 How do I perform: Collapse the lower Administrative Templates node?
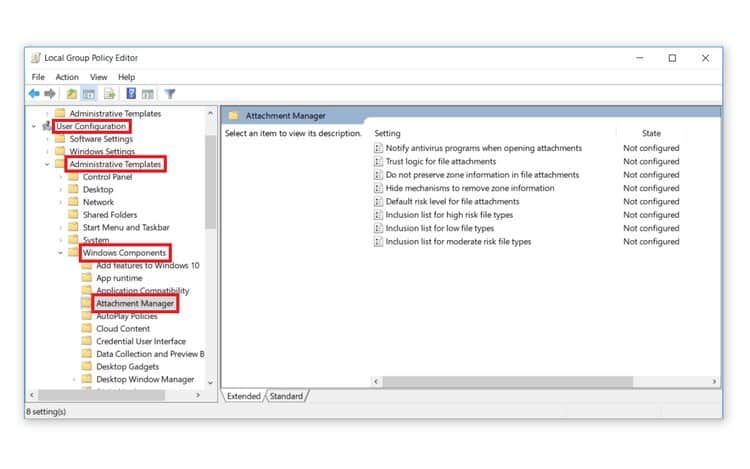point(47,164)
